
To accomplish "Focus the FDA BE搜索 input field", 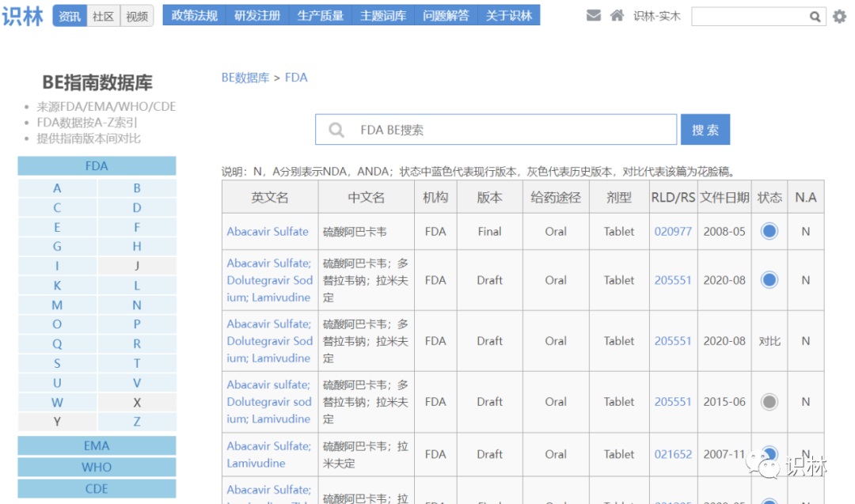I will coord(496,130).
